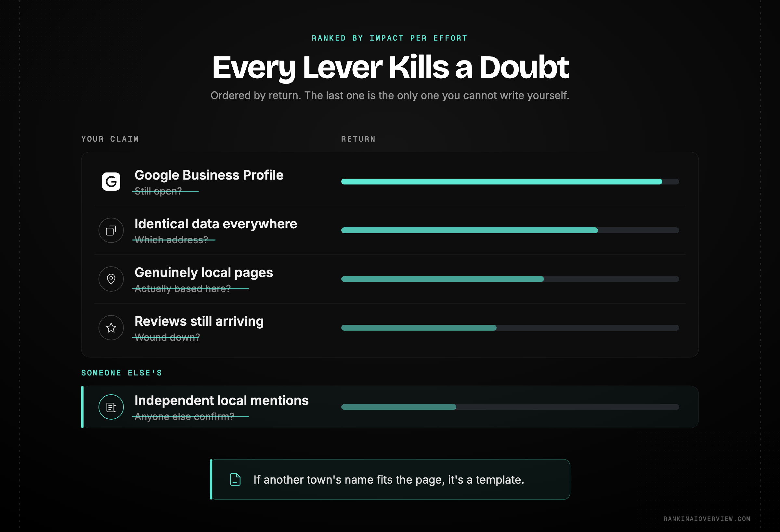Click the template callout sentence
The width and height of the screenshot is (780, 532).
click(389, 480)
